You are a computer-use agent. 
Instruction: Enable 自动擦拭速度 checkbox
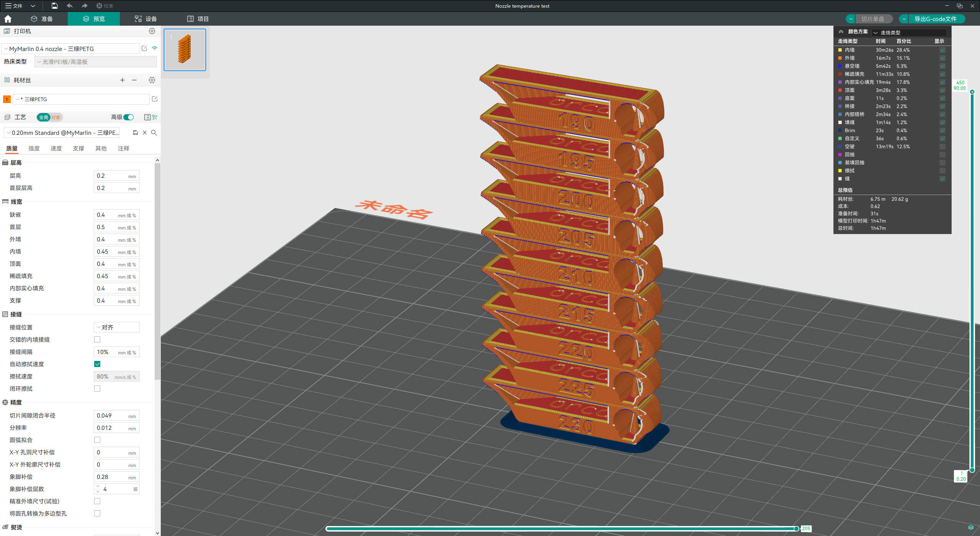98,364
